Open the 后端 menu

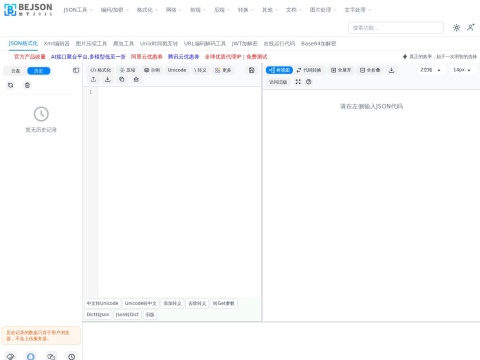[x=222, y=10]
